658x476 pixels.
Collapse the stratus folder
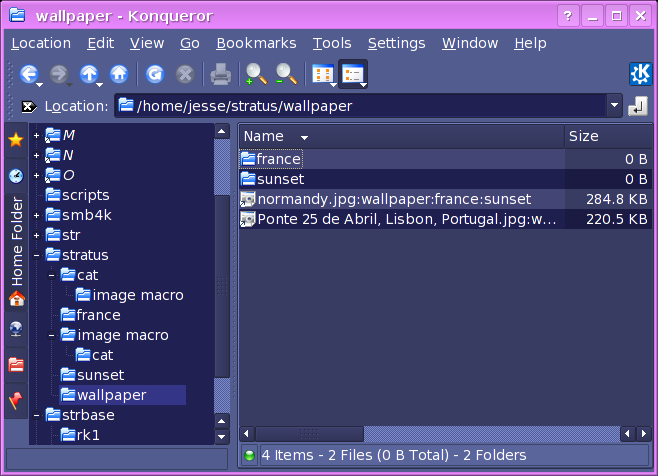(37, 255)
